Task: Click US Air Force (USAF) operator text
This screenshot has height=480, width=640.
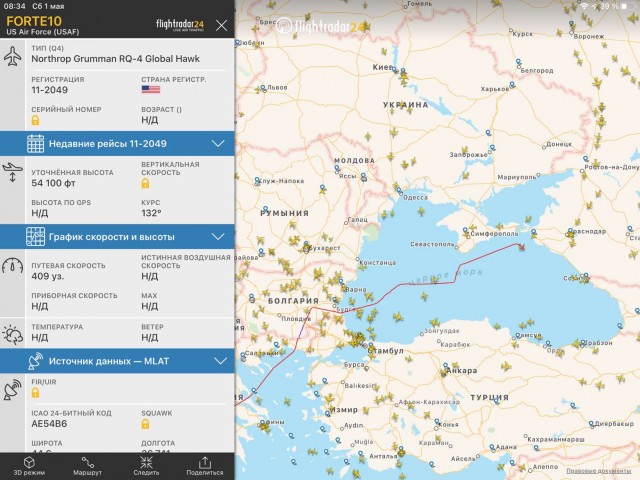Action: click(x=43, y=32)
